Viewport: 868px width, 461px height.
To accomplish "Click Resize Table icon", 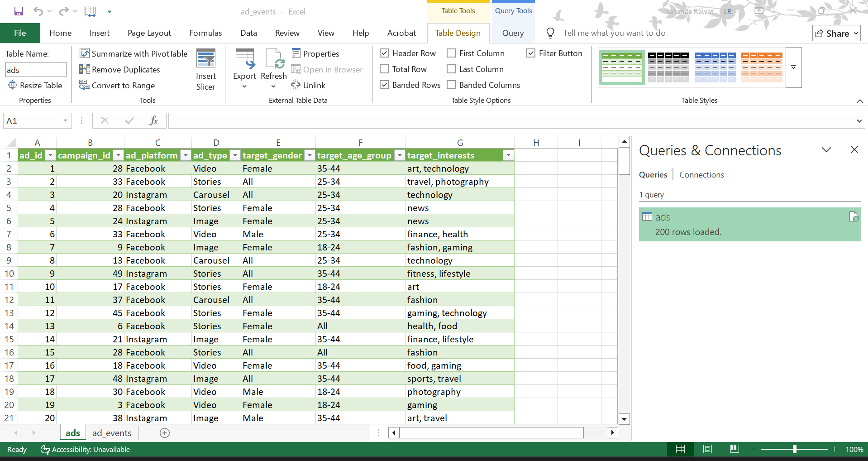I will [35, 85].
